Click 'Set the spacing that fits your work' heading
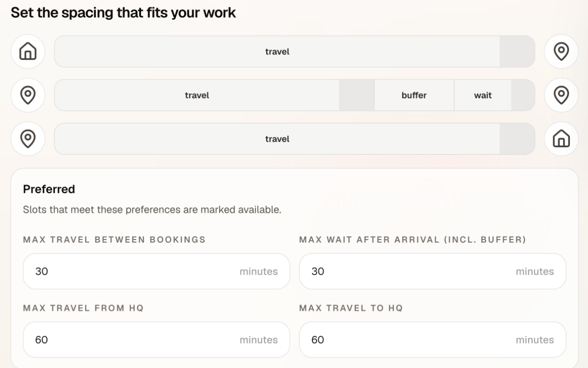Viewport: 588px width, 368px height. click(123, 13)
